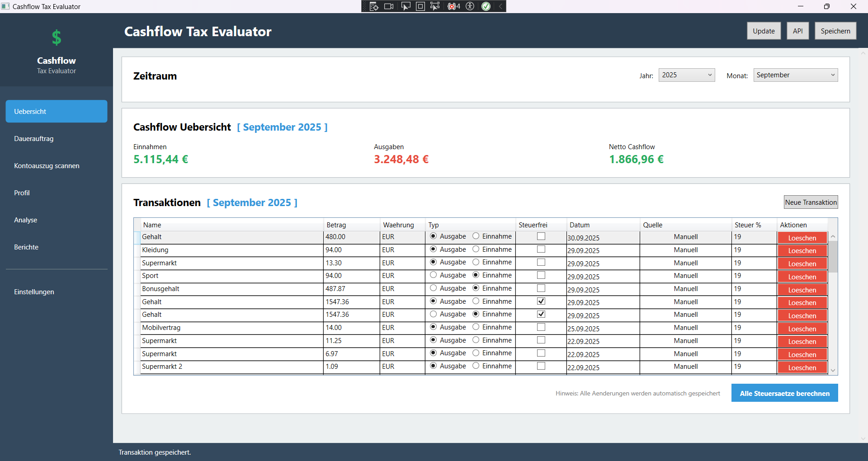The height and width of the screenshot is (461, 868).
Task: Open the Jahr dropdown to change year
Action: pos(686,75)
